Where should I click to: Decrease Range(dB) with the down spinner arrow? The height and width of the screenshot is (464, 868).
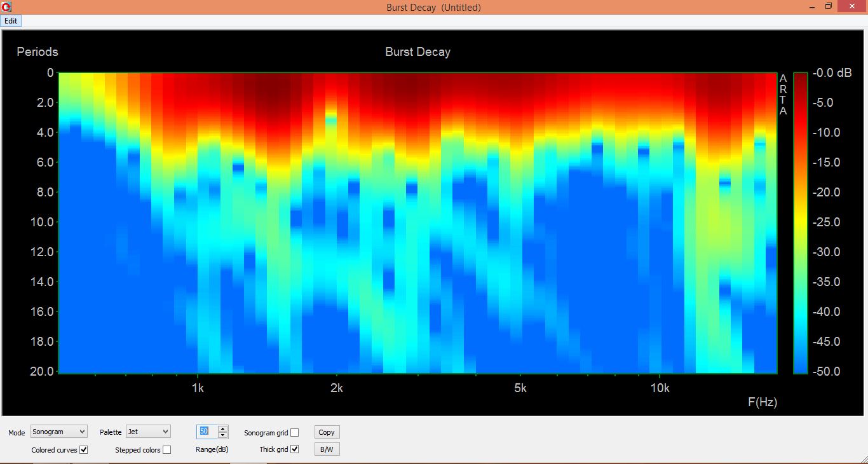(x=222, y=435)
